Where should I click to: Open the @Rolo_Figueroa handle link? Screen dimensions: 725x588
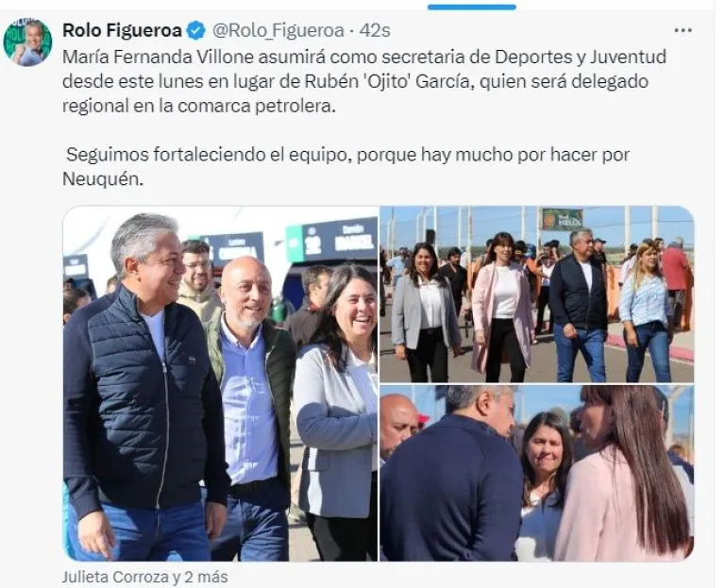[x=278, y=30]
